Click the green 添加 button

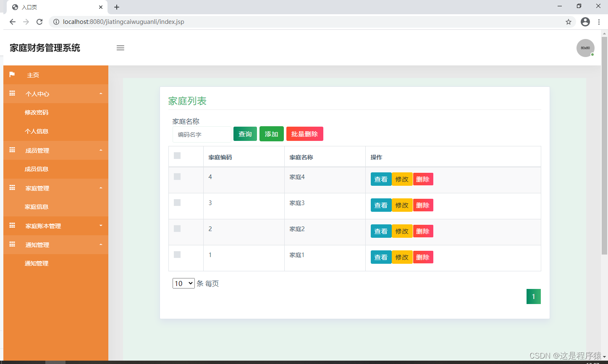pos(271,133)
